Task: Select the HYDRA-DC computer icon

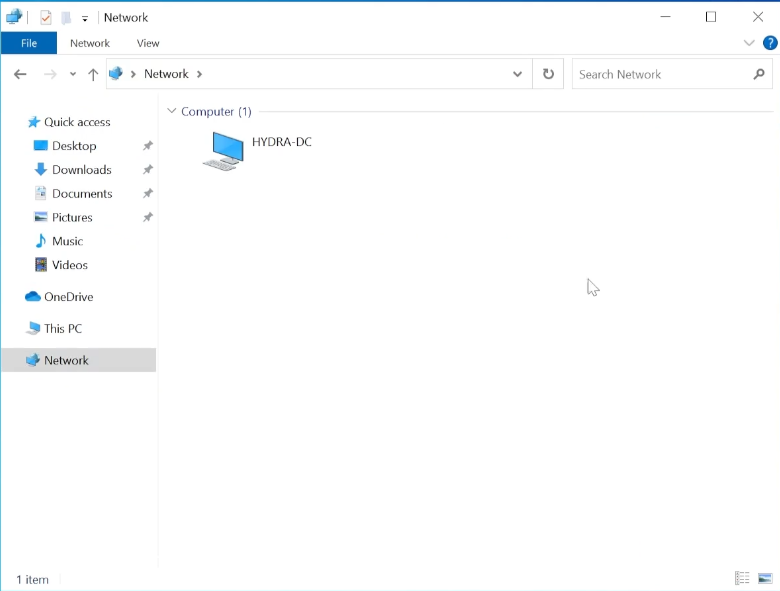Action: (223, 150)
